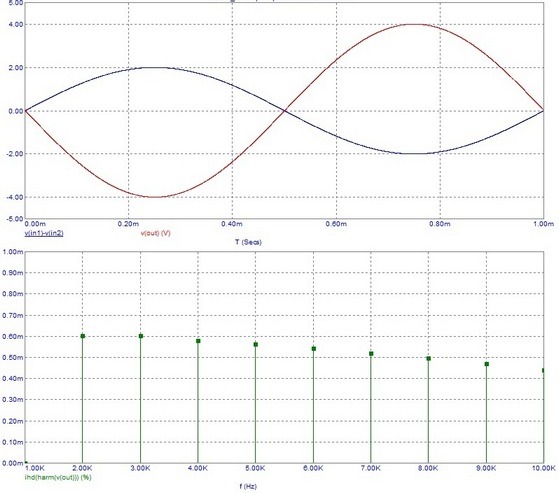Click the 2.00K harmonic data marker

83,336
